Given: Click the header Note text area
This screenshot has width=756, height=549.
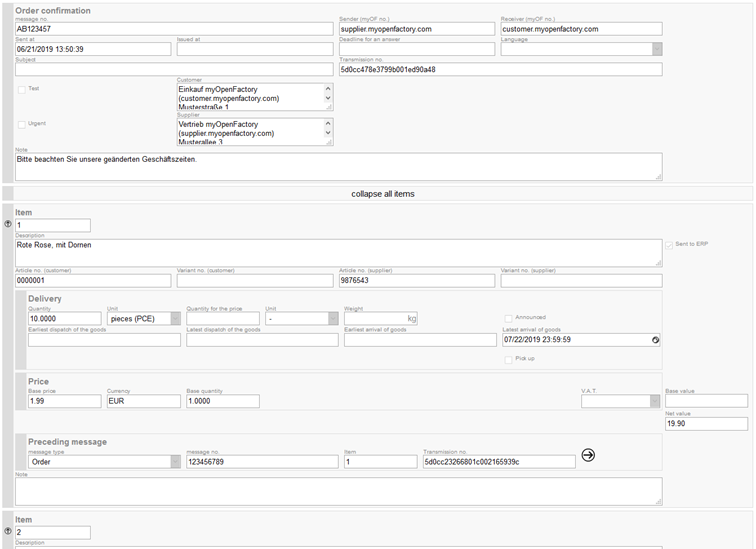Looking at the screenshot, I should pyautogui.click(x=338, y=167).
